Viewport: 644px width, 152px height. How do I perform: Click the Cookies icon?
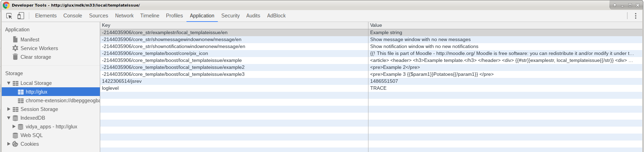pyautogui.click(x=15, y=144)
